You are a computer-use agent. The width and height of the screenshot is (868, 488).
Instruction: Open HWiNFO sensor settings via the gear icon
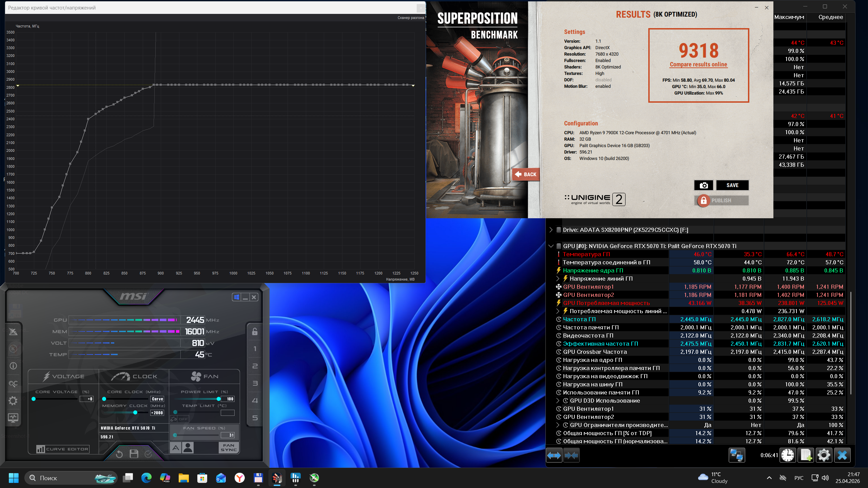pyautogui.click(x=824, y=455)
